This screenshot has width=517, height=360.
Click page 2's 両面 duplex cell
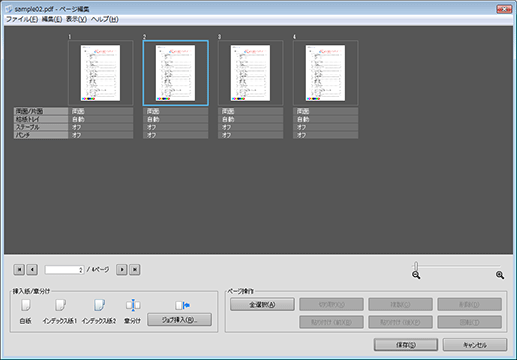pyautogui.click(x=176, y=111)
